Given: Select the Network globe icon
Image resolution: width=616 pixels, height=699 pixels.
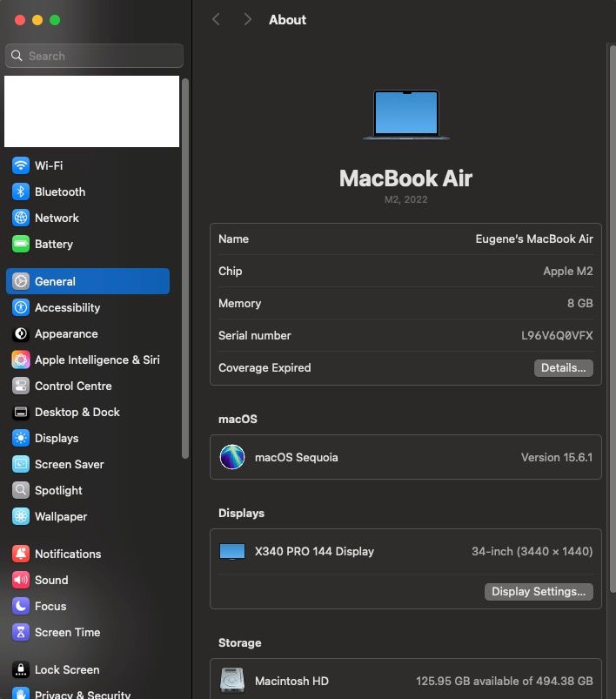Looking at the screenshot, I should 21,218.
